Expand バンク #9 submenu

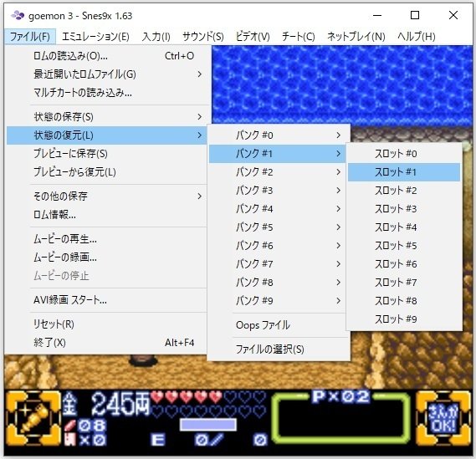click(x=277, y=301)
